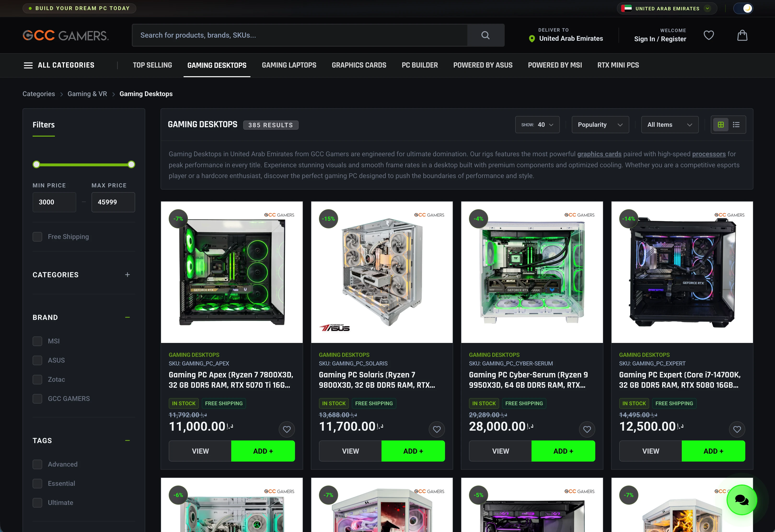Open the United Arab Emirates country selector
Screen dimensions: 775x532
(x=667, y=8)
